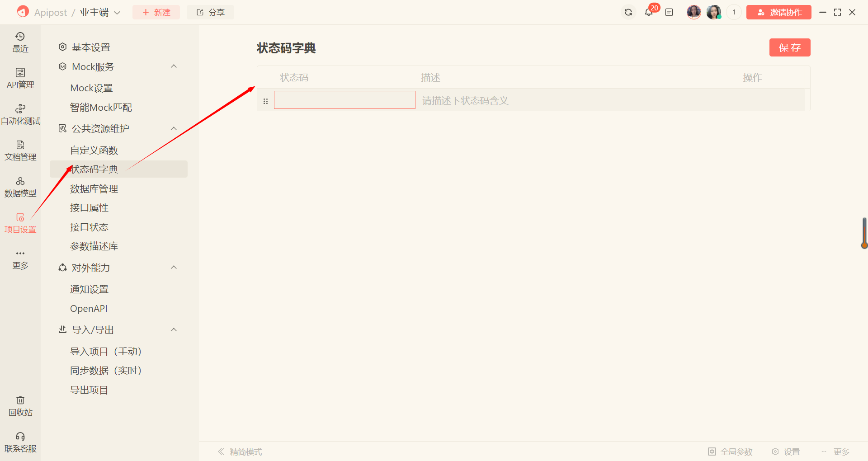This screenshot has width=868, height=461.
Task: Click the refresh sync icon
Action: [x=628, y=12]
